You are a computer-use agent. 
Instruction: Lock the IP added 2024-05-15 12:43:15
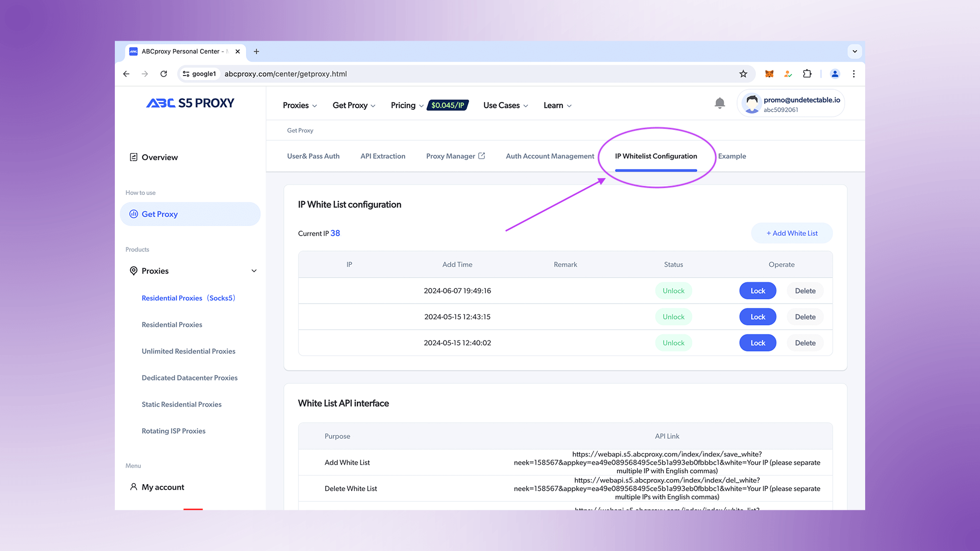coord(757,317)
